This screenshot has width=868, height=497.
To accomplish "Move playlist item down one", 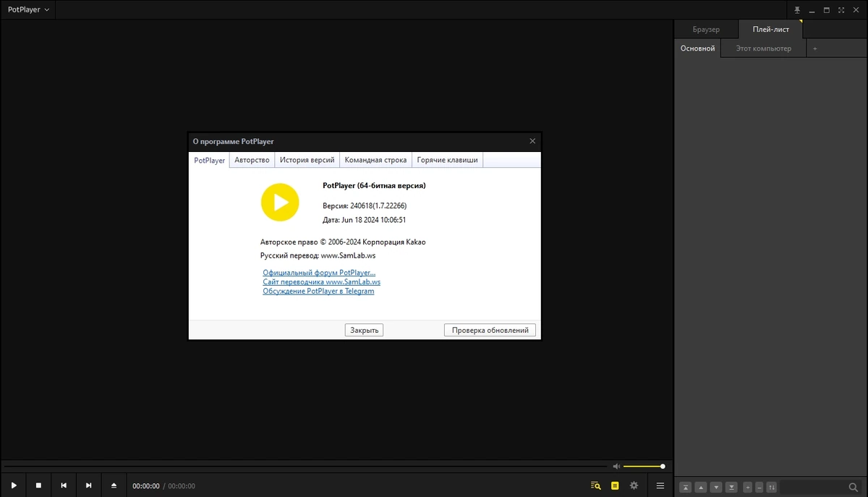I will click(x=716, y=487).
